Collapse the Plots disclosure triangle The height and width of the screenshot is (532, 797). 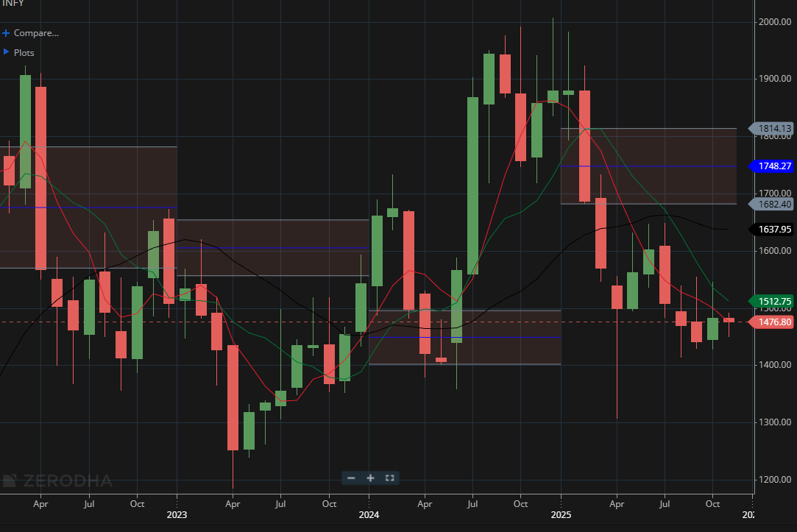(7, 52)
